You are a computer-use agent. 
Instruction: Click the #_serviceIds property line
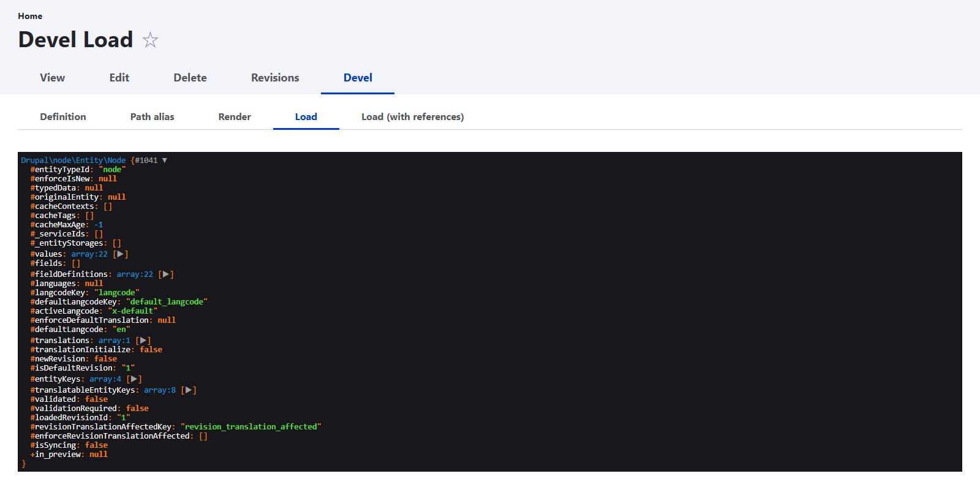tap(67, 234)
